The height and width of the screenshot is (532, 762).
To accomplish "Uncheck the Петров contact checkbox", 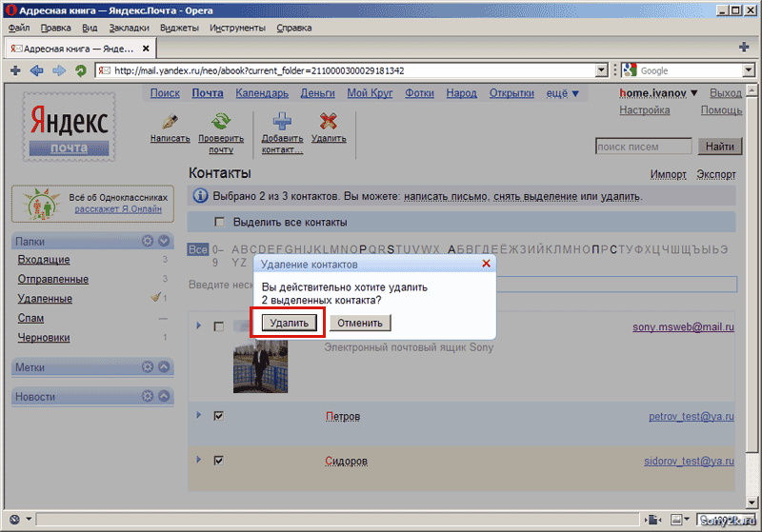I will [x=219, y=416].
